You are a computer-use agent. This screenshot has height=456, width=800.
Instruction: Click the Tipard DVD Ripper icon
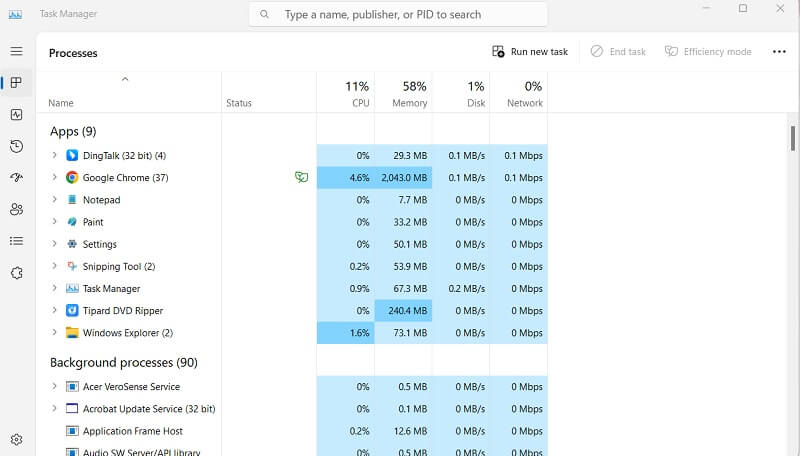tap(72, 310)
